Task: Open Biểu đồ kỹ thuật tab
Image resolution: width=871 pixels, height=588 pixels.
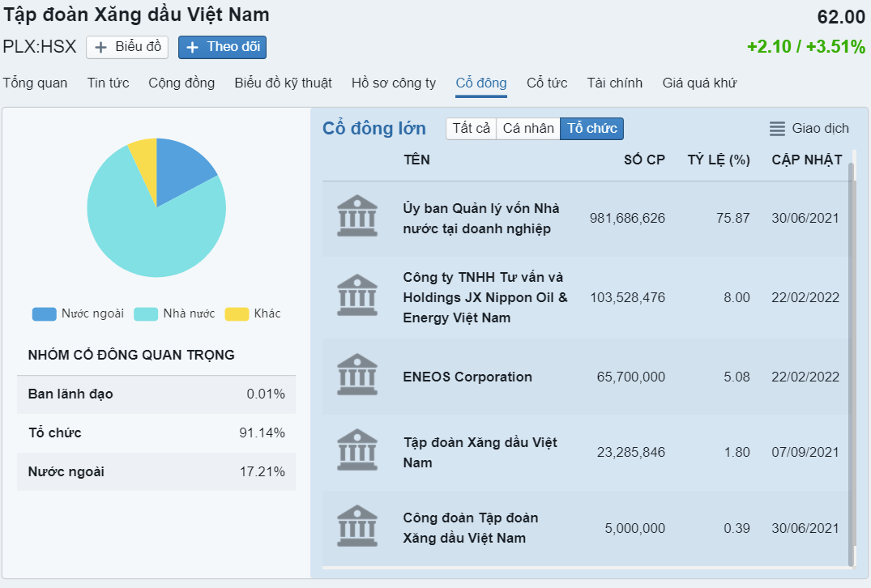Action: [283, 83]
